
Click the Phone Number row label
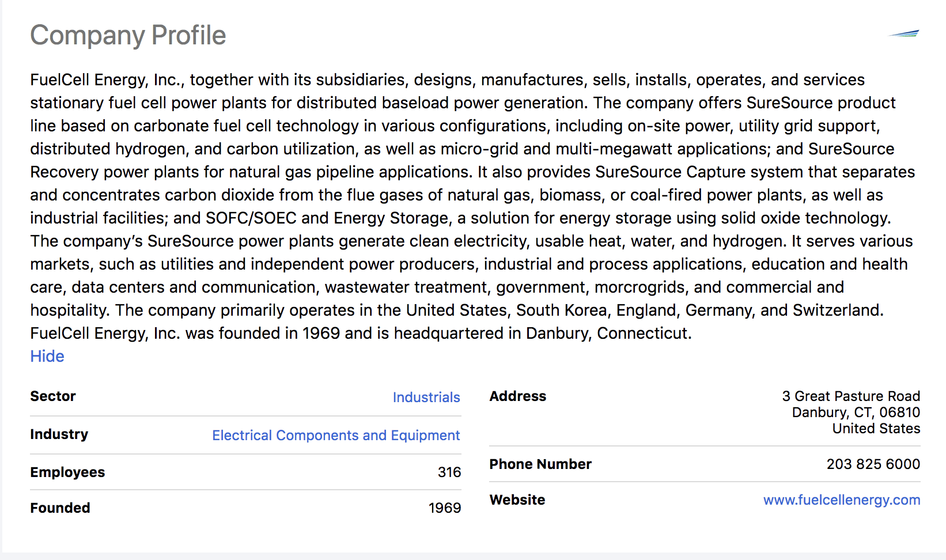pyautogui.click(x=540, y=464)
